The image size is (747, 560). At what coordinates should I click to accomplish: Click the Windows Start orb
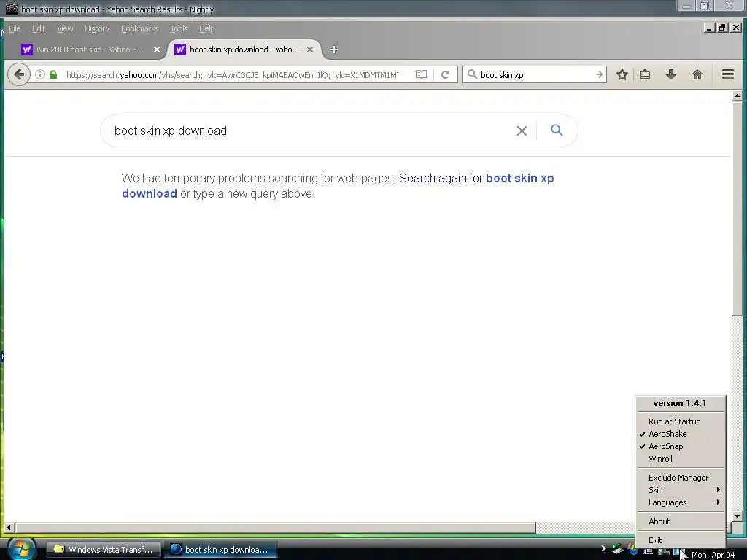click(20, 549)
